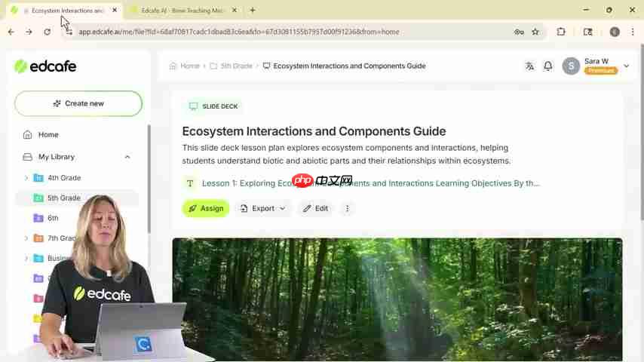Click the 4th Grade folder icon
The image size is (644, 362).
38,178
